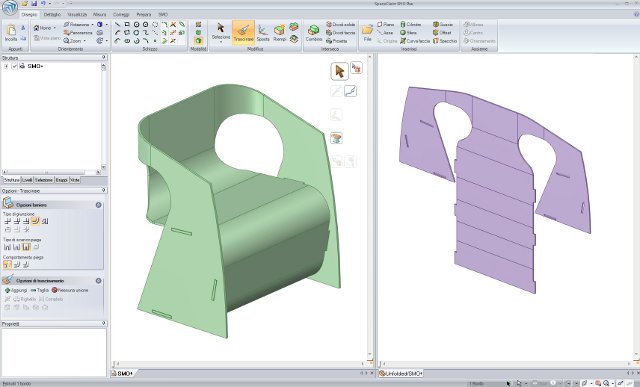Select the Trascina pull tool
This screenshot has width=640, height=387.
[243, 33]
